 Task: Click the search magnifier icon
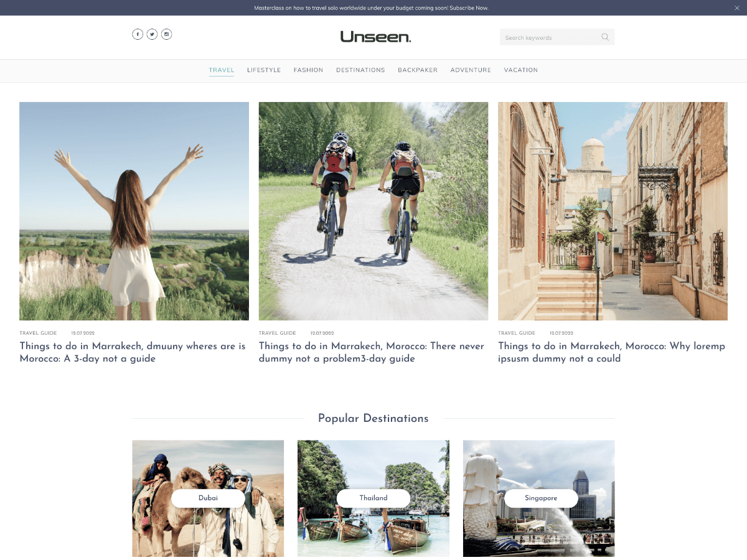pyautogui.click(x=604, y=37)
